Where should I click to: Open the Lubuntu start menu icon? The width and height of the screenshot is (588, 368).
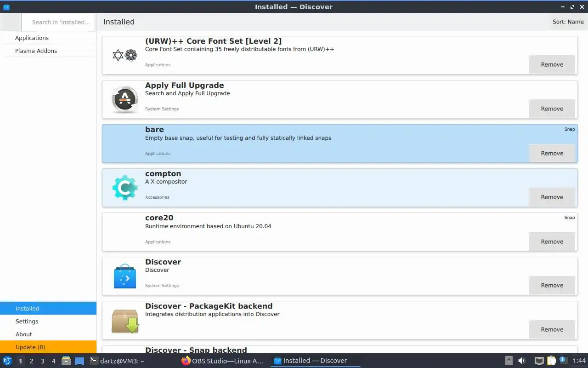(x=7, y=361)
